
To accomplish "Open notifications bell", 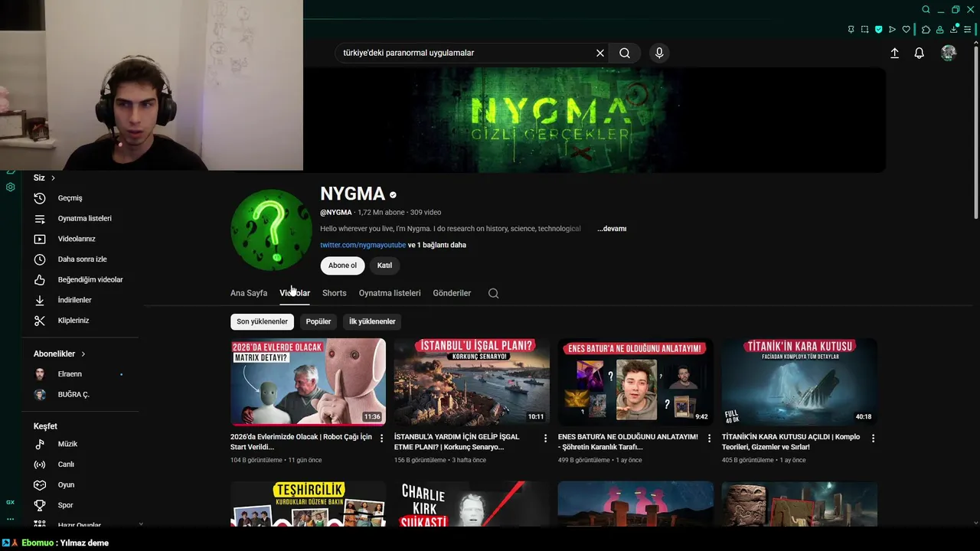I will [x=920, y=53].
